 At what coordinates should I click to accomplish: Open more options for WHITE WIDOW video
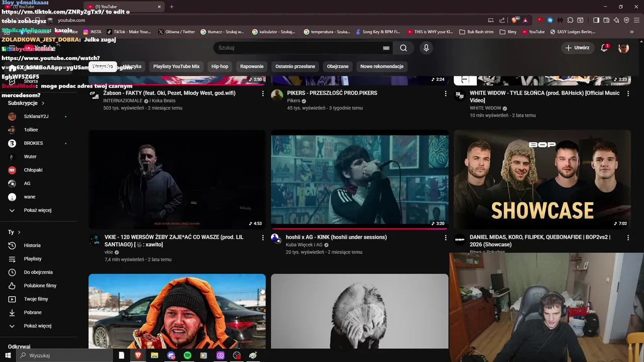click(628, 94)
